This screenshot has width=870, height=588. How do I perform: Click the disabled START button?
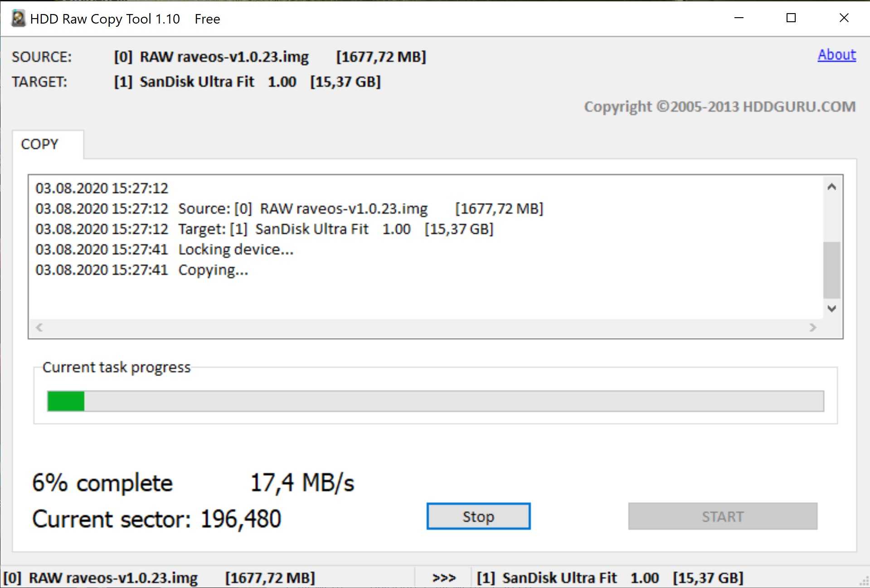[x=722, y=516]
